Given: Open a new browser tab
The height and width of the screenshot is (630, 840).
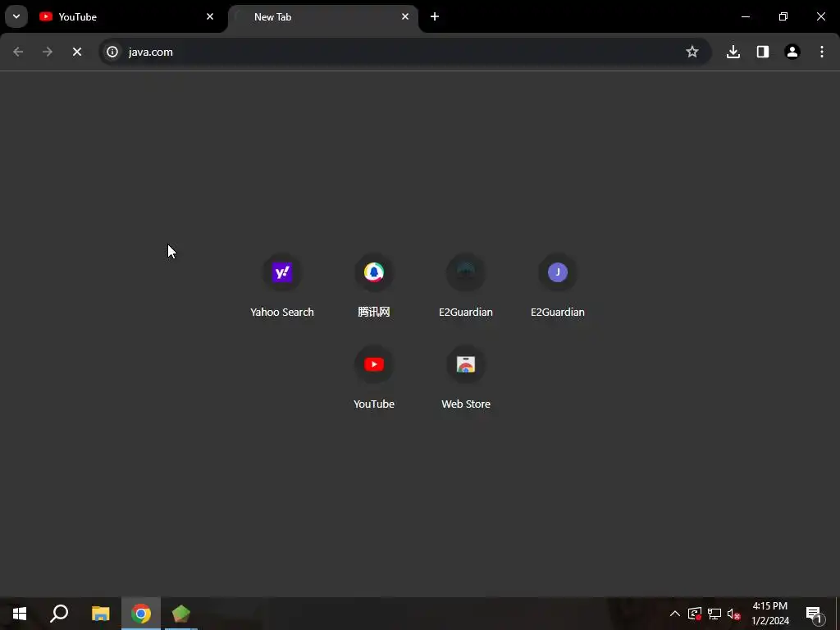Looking at the screenshot, I should tap(435, 16).
